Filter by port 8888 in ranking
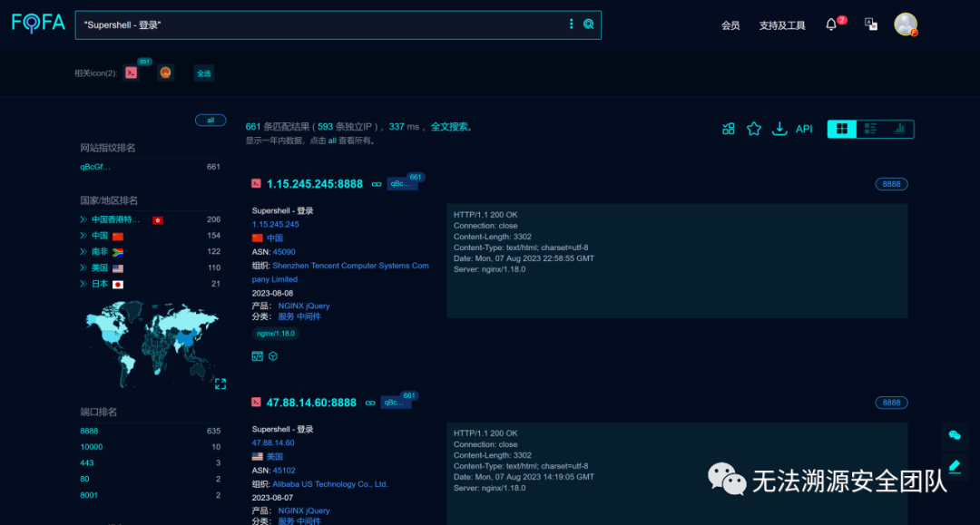980x525 pixels. point(89,431)
